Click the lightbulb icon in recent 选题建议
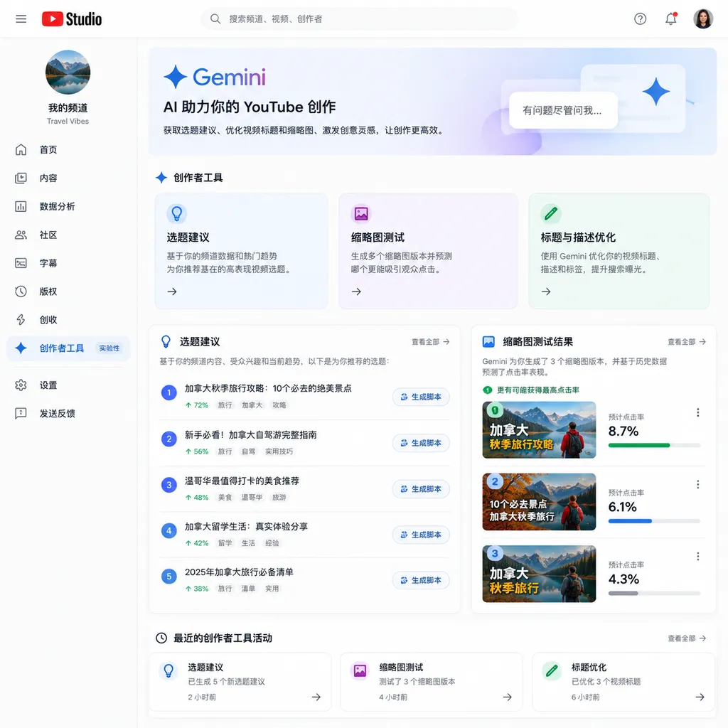The height and width of the screenshot is (728, 728). 168,671
